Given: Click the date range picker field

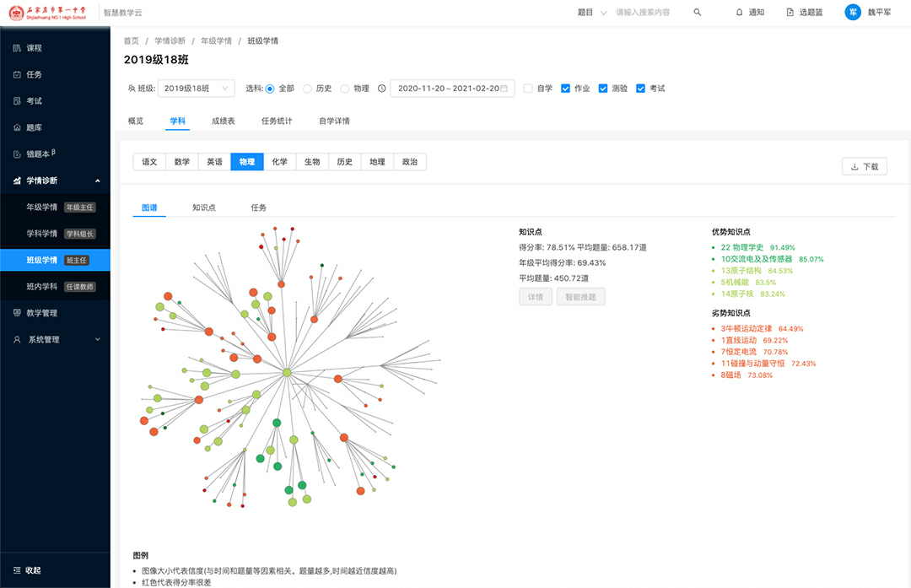Looking at the screenshot, I should [452, 89].
